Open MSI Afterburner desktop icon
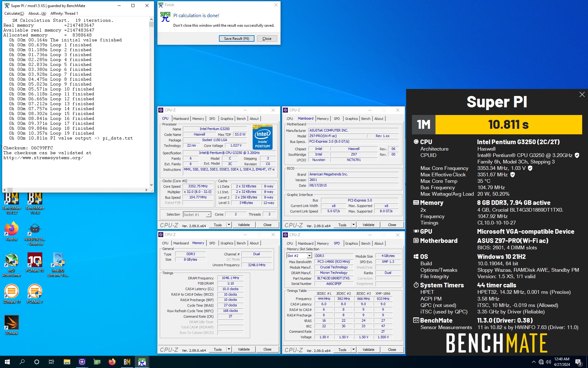 pyautogui.click(x=12, y=265)
